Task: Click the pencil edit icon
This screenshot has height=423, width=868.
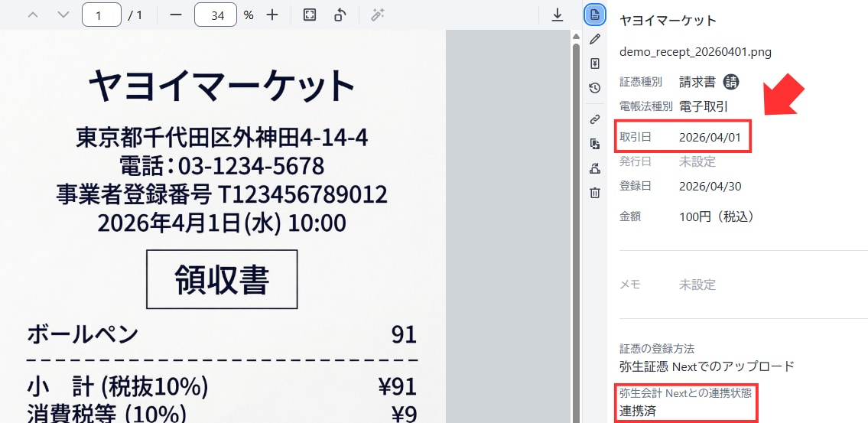Action: click(x=594, y=39)
